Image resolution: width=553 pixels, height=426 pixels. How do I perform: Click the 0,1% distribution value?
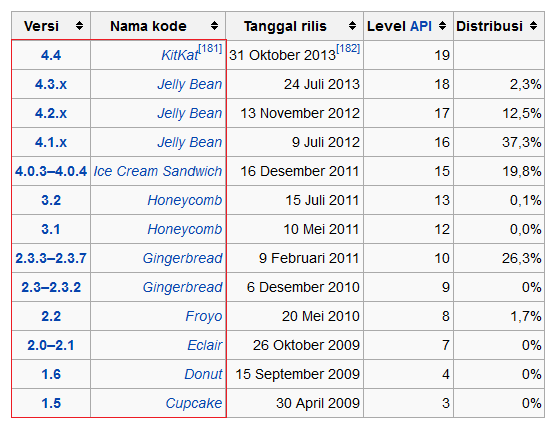[525, 200]
